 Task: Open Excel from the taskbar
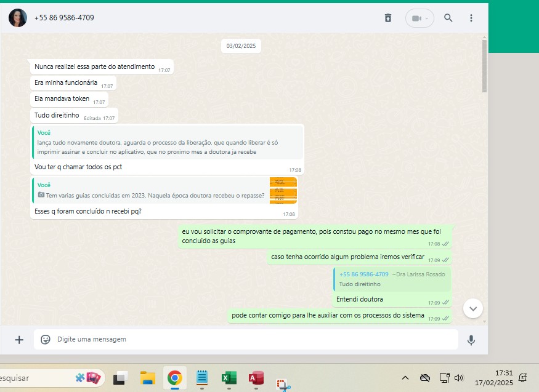point(229,378)
